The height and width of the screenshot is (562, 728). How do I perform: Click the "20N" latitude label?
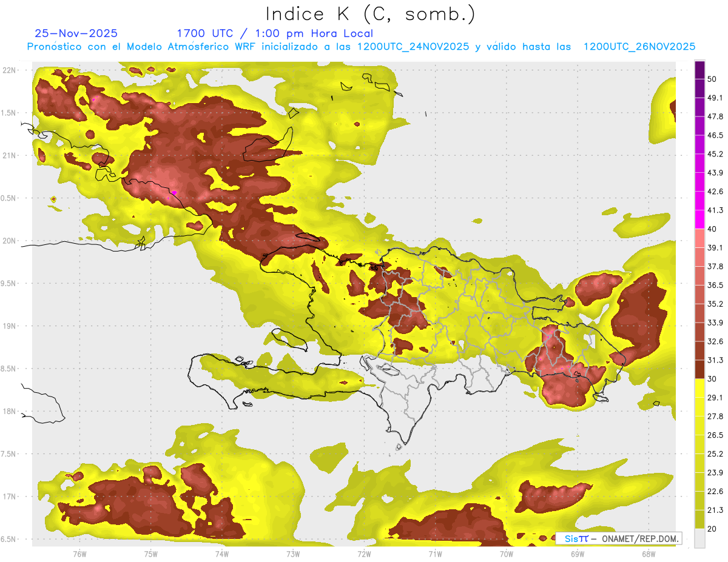point(9,241)
